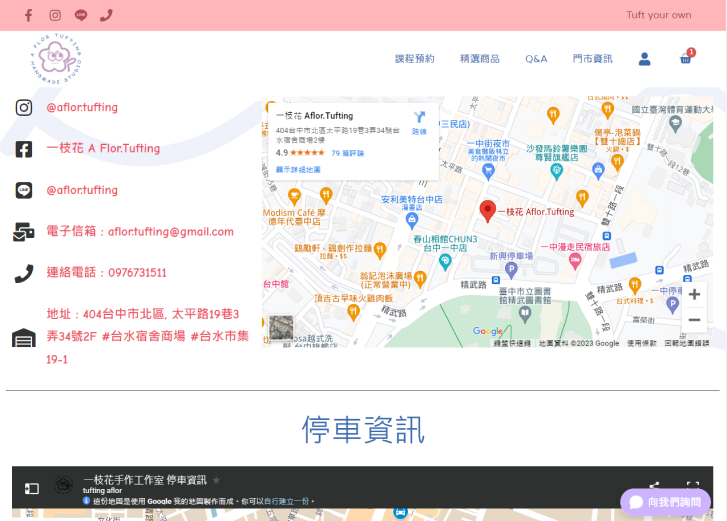Click the phone icon in top bar
The image size is (727, 521).
(x=106, y=15)
